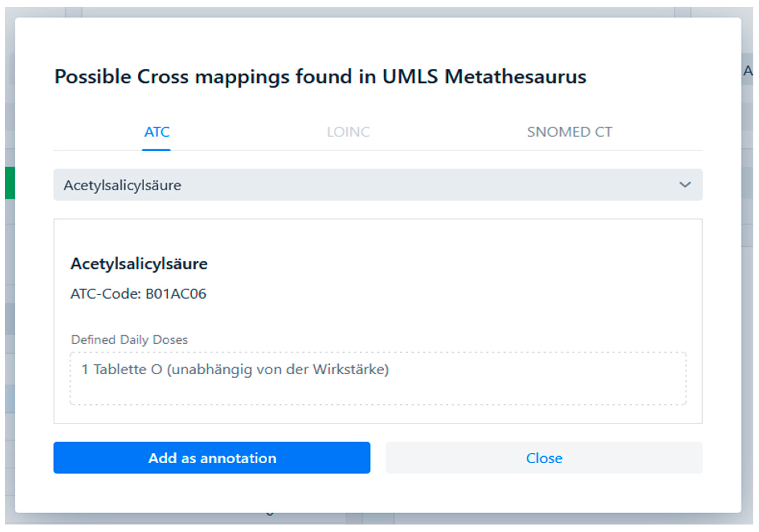Click the green bar behind the dialog
This screenshot has height=532, width=759.
pyautogui.click(x=9, y=183)
